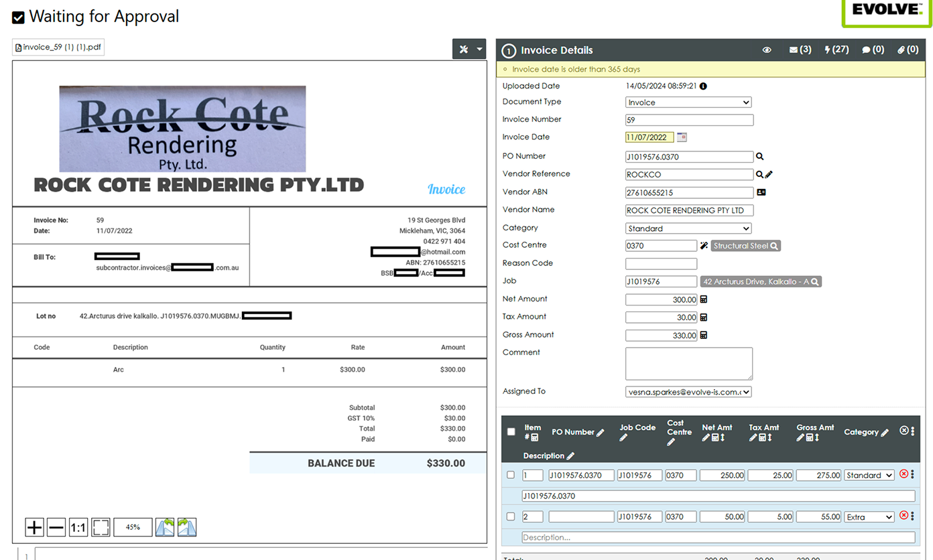
Task: Click the 45% zoom level box
Action: coord(133,527)
